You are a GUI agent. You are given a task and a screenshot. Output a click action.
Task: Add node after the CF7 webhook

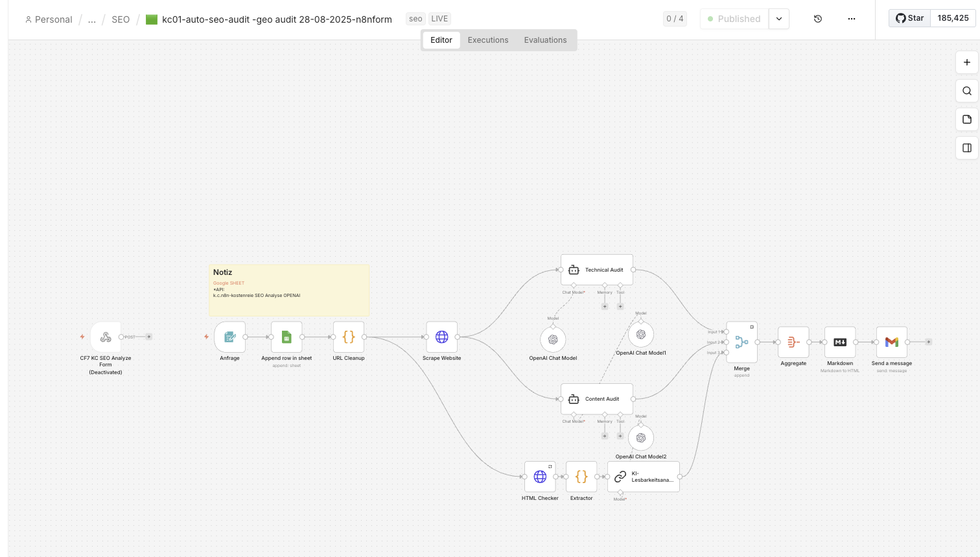pyautogui.click(x=149, y=337)
